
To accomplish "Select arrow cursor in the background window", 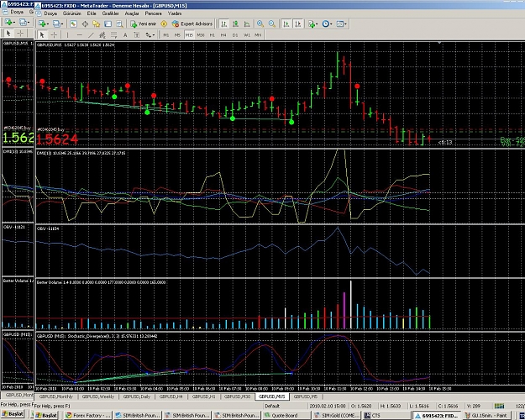I will coord(8,33).
